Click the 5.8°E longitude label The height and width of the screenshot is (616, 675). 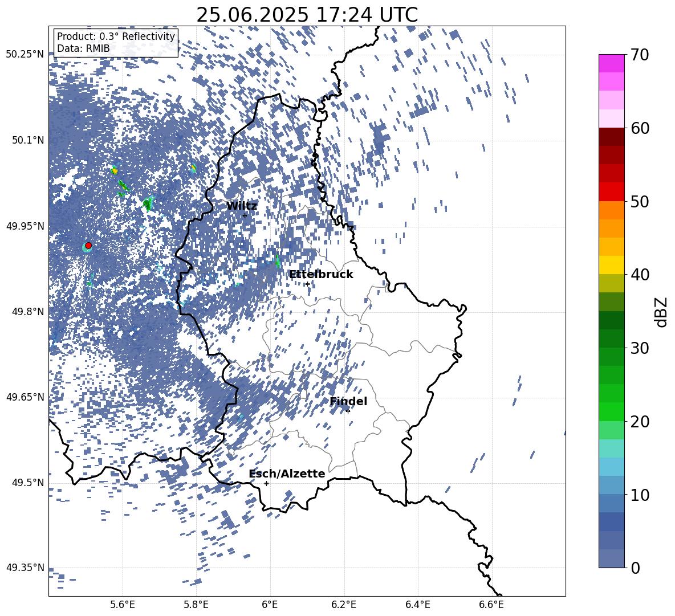pos(196,605)
